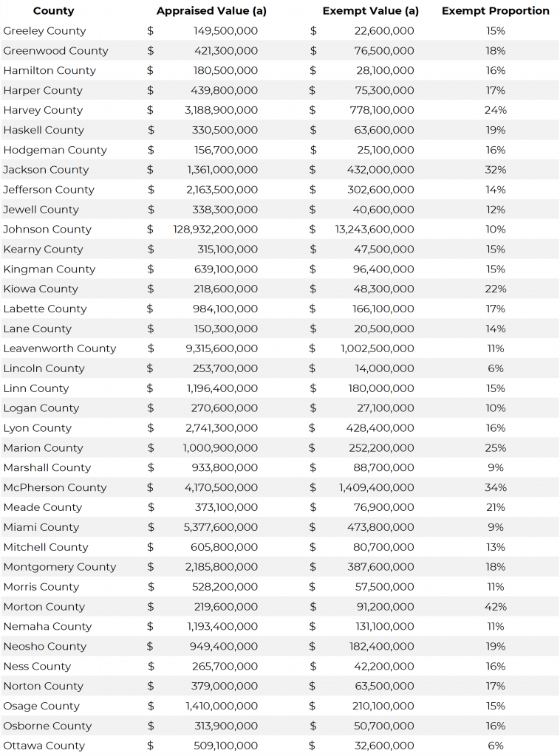Click the Exempt Proportion column header

pyautogui.click(x=495, y=11)
